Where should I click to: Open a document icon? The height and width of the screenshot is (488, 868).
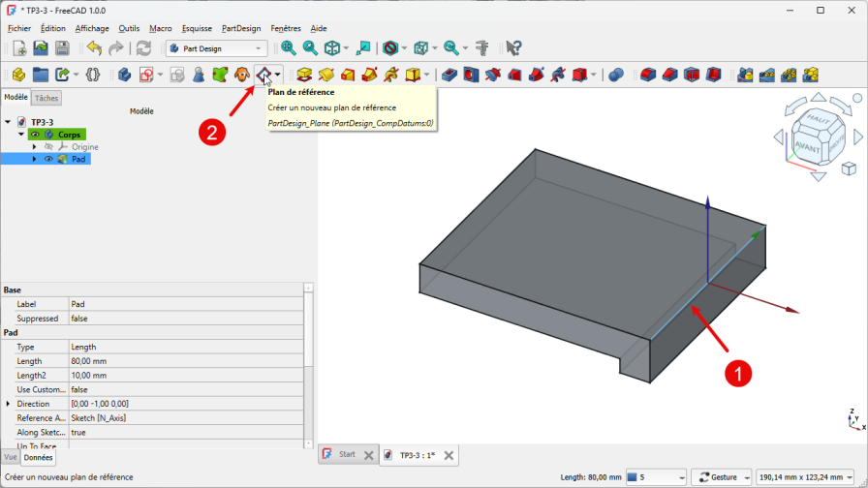tap(41, 48)
